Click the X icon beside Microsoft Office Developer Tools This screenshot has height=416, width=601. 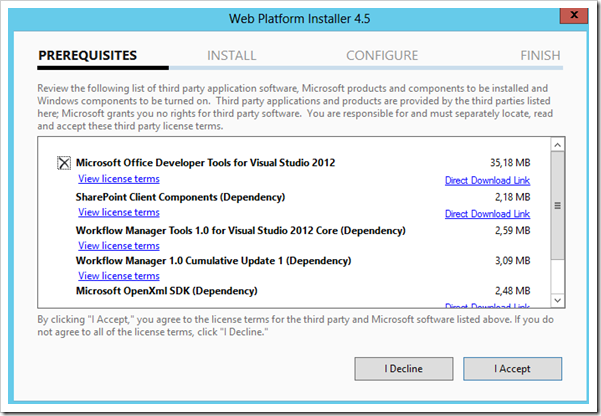(65, 163)
